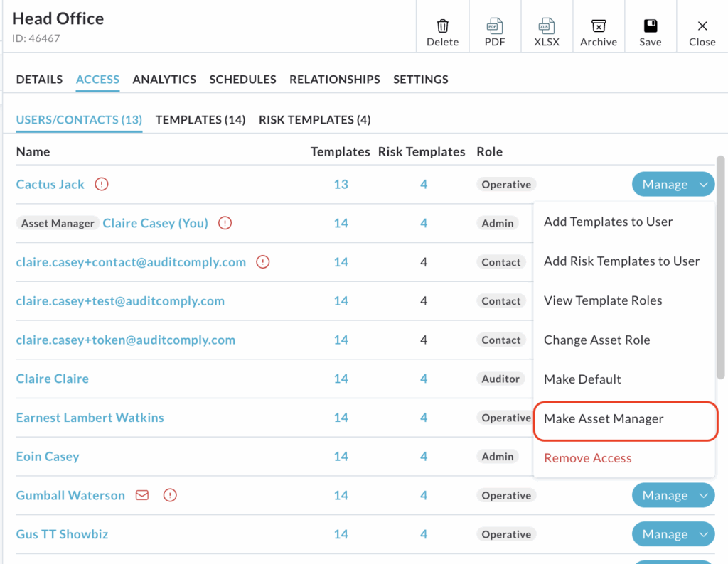
Task: Export to XLSX icon
Action: [547, 26]
